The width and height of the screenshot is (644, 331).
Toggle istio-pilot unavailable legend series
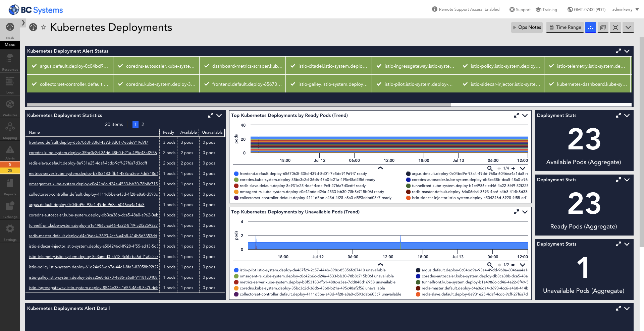pyautogui.click(x=310, y=270)
